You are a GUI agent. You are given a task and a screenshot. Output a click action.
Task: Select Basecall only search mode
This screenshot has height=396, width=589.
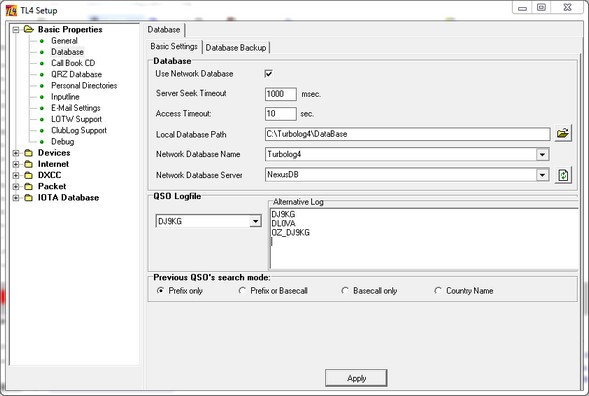pyautogui.click(x=344, y=290)
